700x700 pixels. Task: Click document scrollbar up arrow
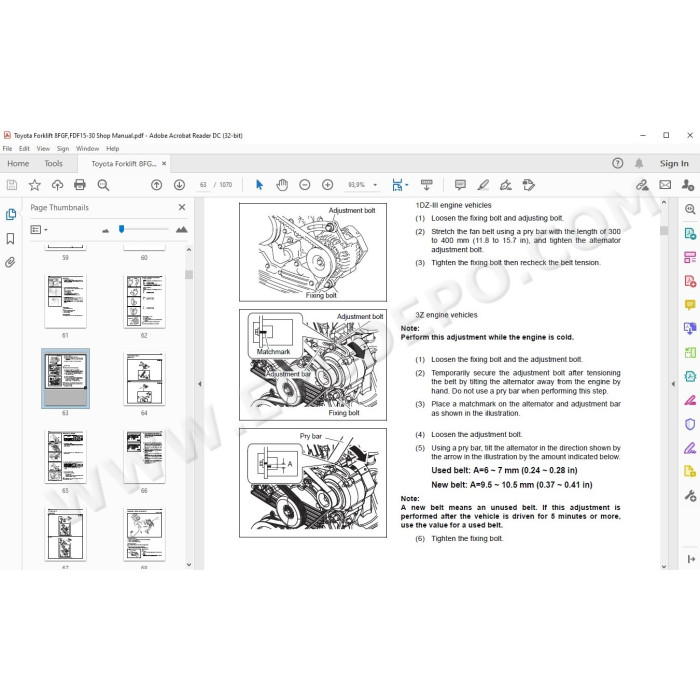(x=664, y=203)
